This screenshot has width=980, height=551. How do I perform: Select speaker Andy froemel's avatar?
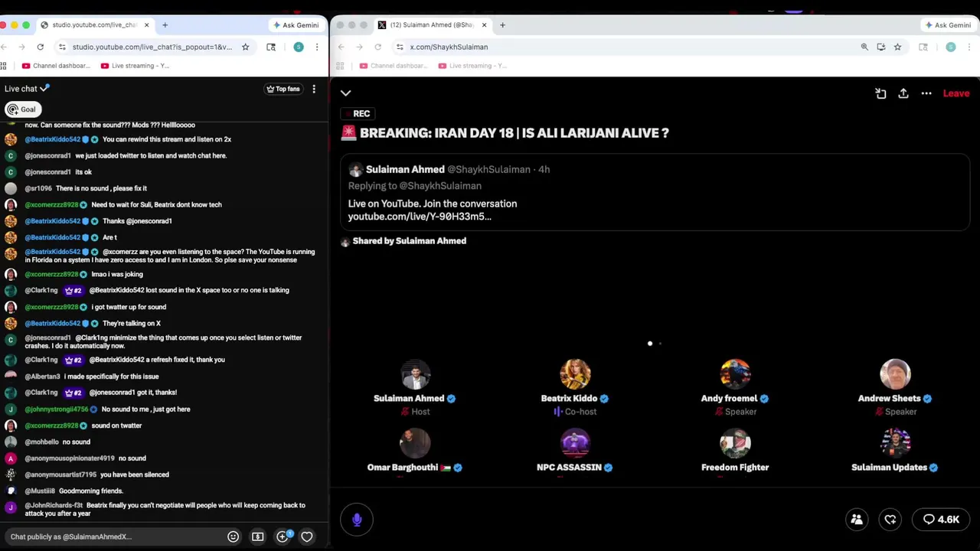point(735,374)
